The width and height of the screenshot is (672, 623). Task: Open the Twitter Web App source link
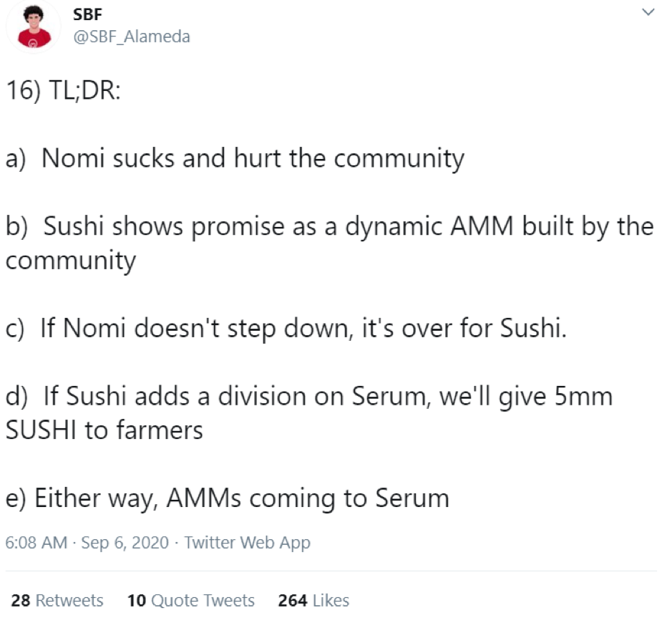click(x=248, y=543)
